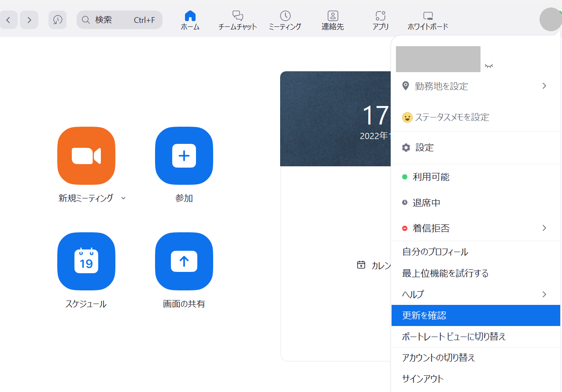Screen dimensions: 562x392
Task: Open 設定 from the profile menu
Action: pos(424,148)
